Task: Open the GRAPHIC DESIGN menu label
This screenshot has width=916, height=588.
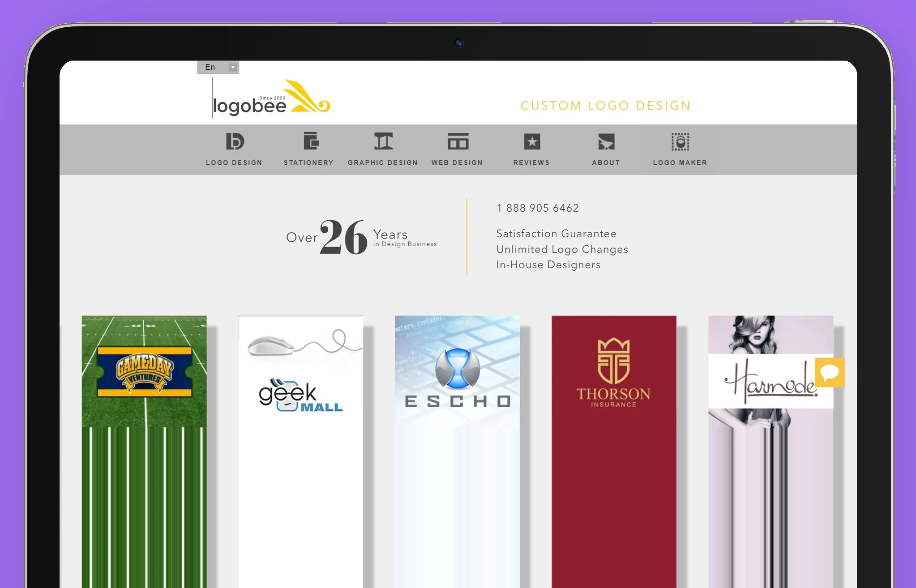Action: 383,162
